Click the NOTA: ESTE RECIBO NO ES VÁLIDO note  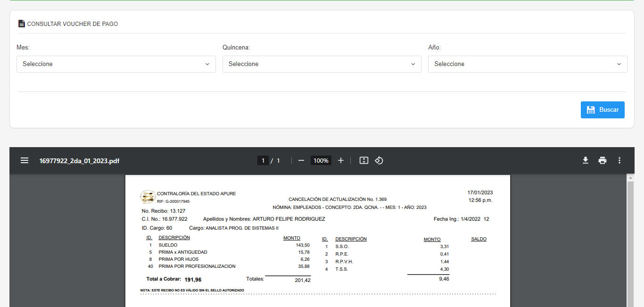[x=192, y=290]
